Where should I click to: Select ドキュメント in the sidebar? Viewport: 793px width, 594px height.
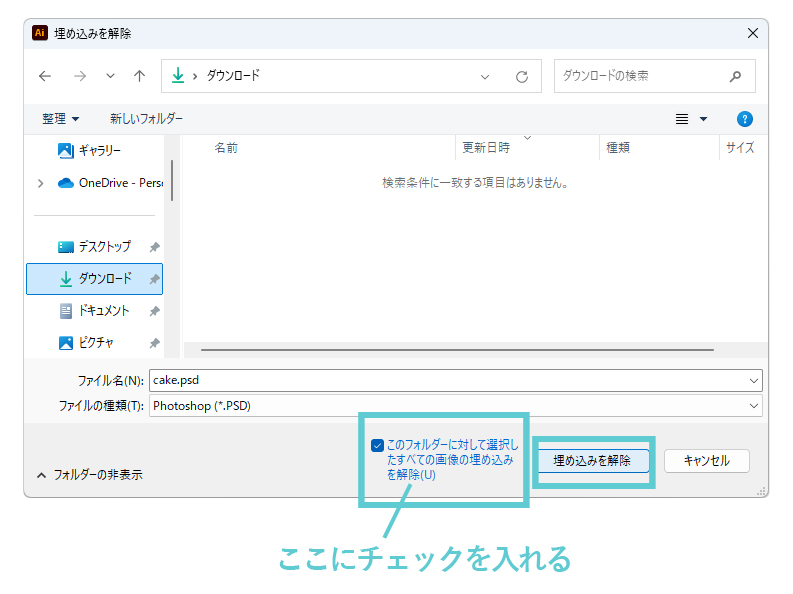[103, 311]
